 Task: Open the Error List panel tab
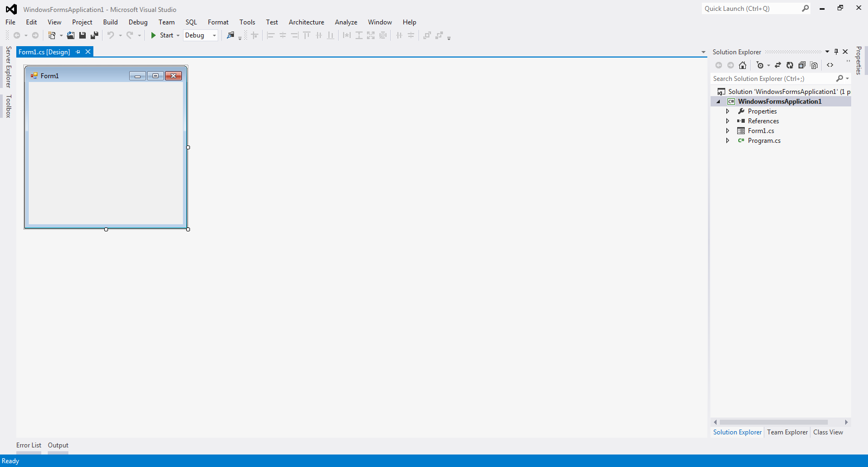point(29,445)
